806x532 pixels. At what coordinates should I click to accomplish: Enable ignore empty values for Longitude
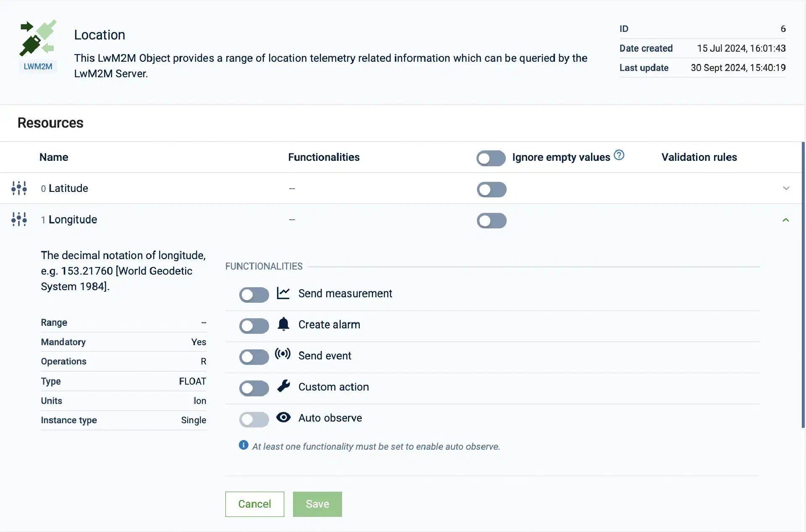[492, 220]
